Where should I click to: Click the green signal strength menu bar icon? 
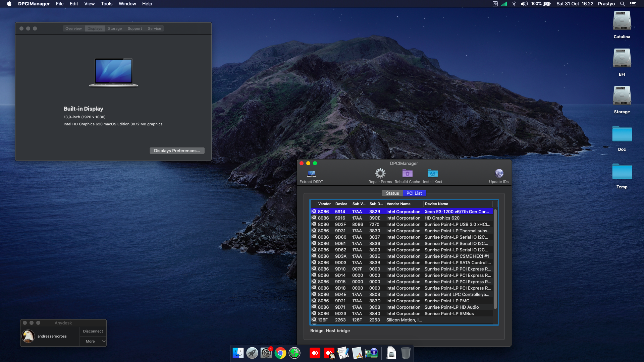pyautogui.click(x=504, y=4)
